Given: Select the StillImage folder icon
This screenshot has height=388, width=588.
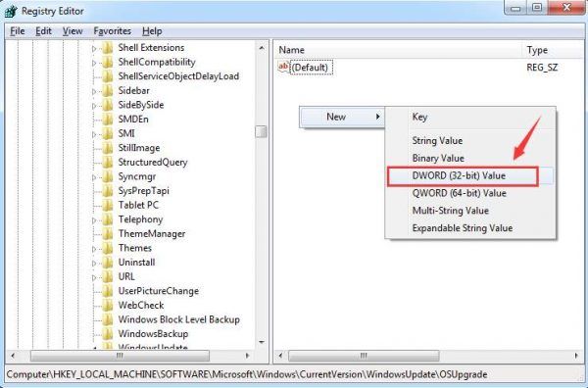Looking at the screenshot, I should [108, 148].
